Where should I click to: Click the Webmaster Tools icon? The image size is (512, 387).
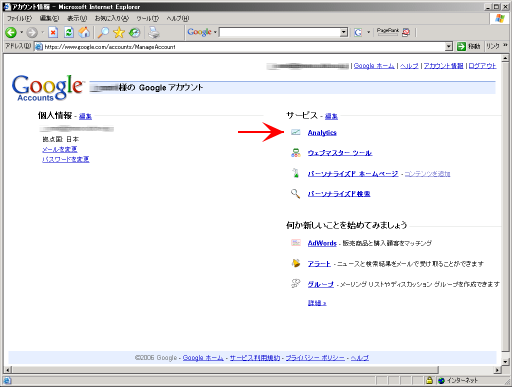click(x=296, y=153)
